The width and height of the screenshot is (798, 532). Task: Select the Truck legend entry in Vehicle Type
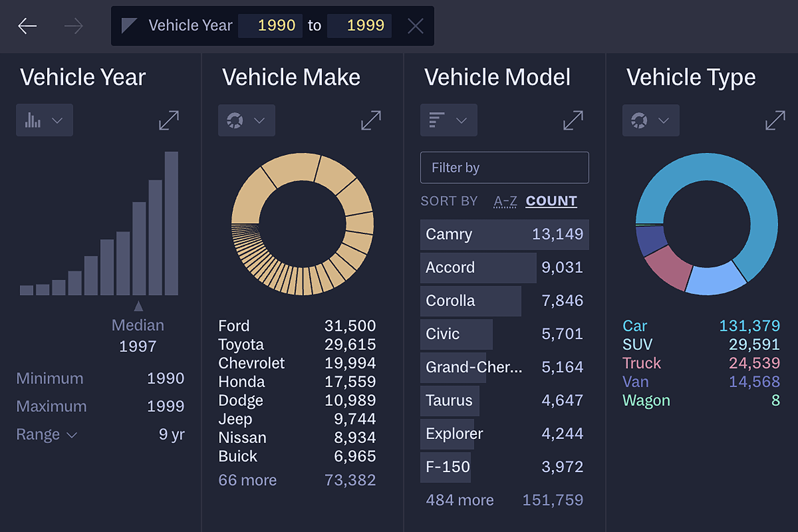point(641,363)
